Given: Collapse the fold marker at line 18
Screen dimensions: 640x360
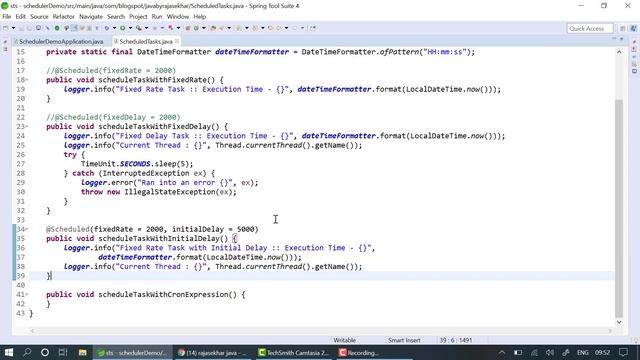Looking at the screenshot, I should tap(27, 80).
